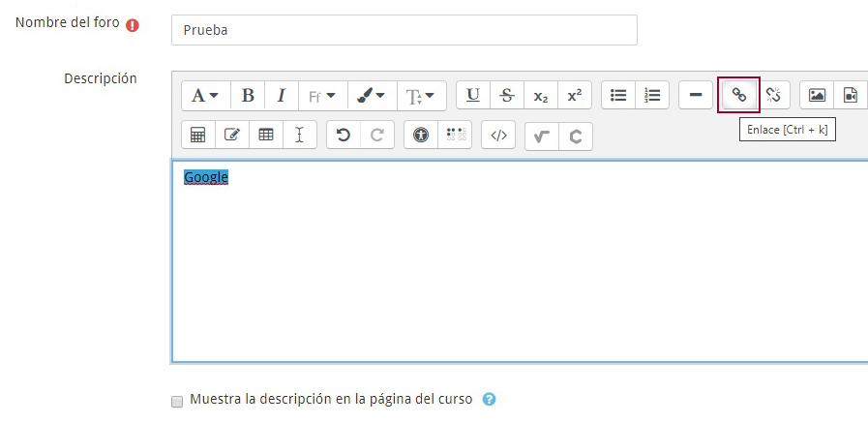This screenshot has width=868, height=424.
Task: Open the screenreader helper braille icon
Action: 456,135
